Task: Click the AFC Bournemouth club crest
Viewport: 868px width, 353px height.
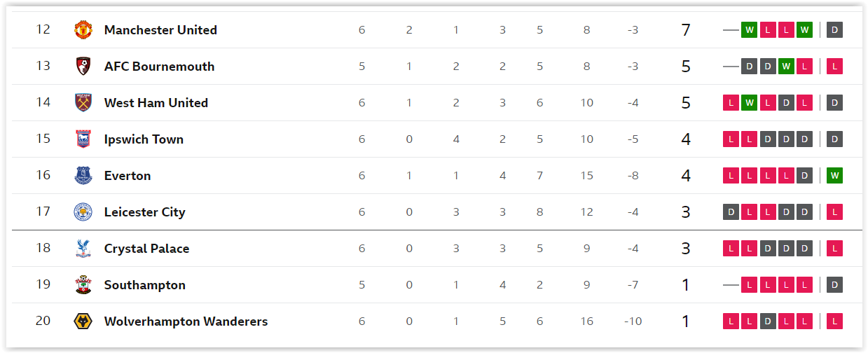Action: (83, 67)
